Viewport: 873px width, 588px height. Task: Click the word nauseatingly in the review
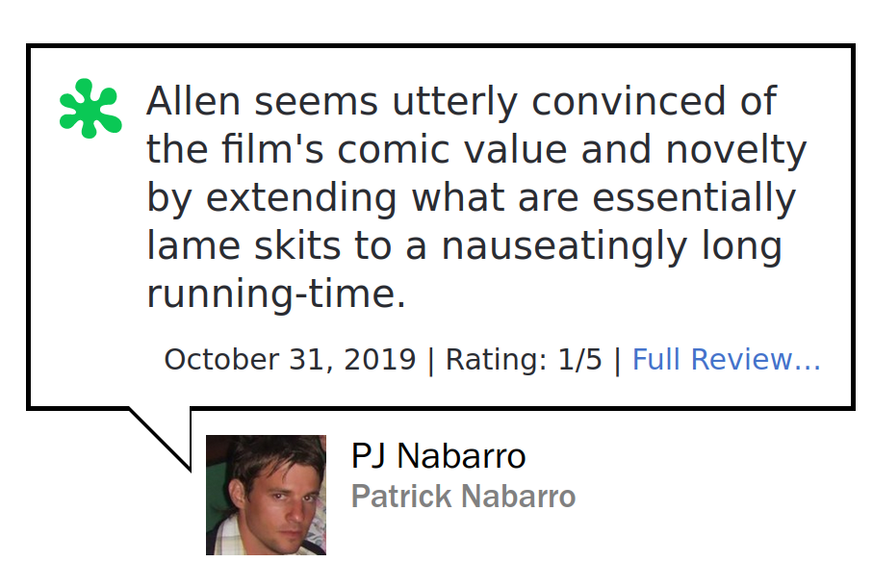pyautogui.click(x=564, y=245)
